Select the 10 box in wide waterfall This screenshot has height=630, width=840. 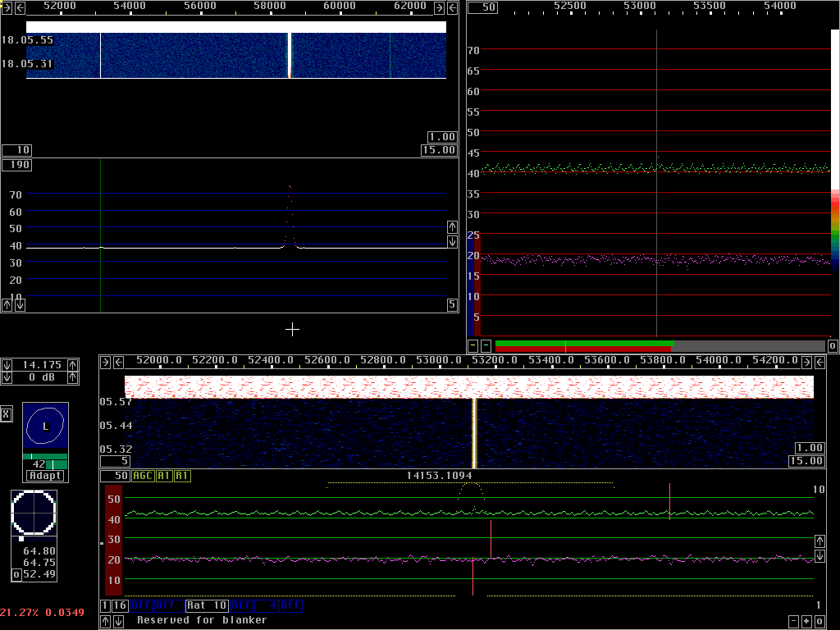[x=16, y=150]
